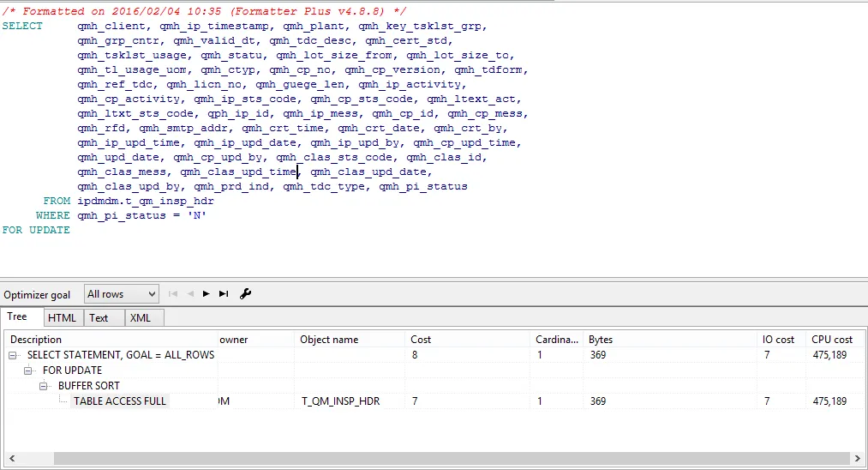The width and height of the screenshot is (868, 470).
Task: Click ipdmdm.t_qm_insp_hdr table name in editor
Action: click(146, 202)
